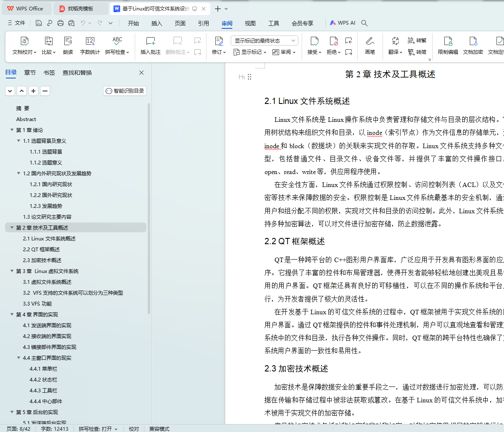504x432 pixels.
Task: Switch to the 视图 ribbon tab
Action: pos(250,23)
